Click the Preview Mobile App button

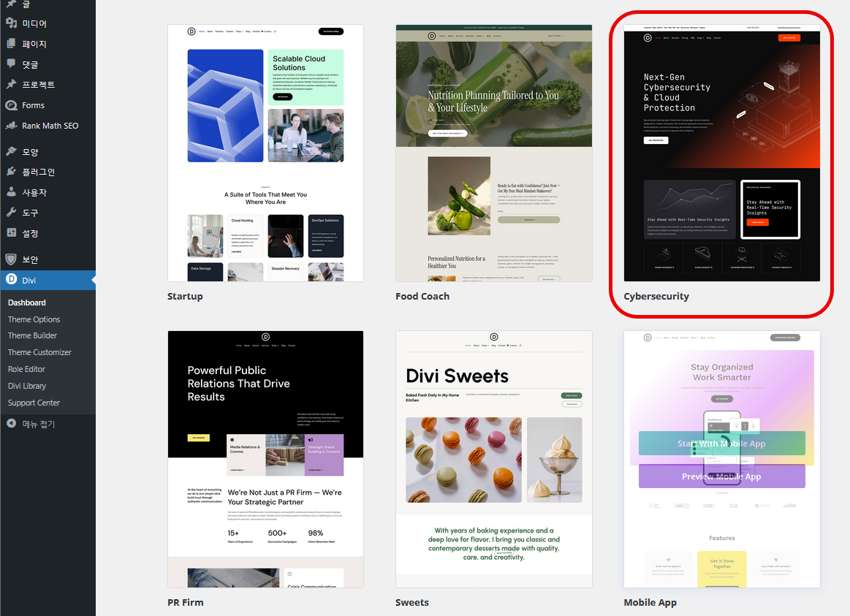(722, 476)
